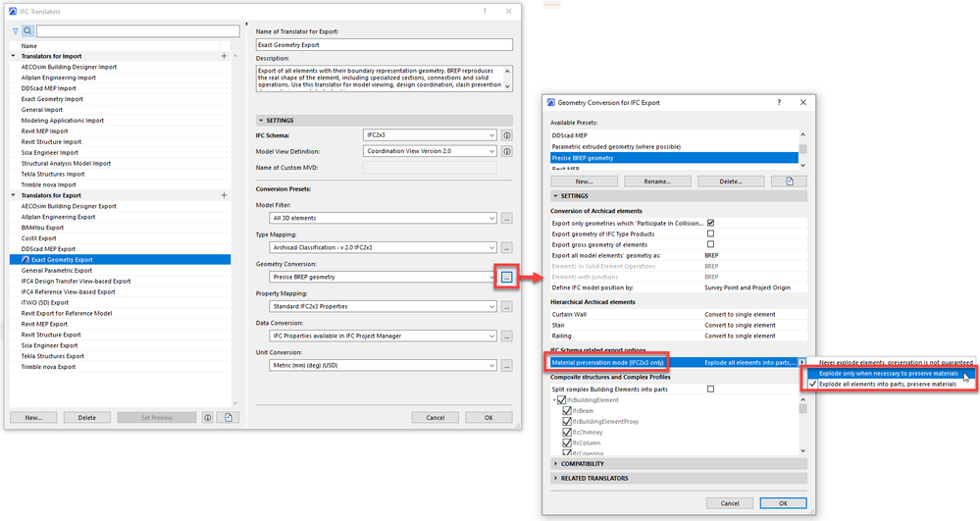Click OK in Geometry Conversion dialog

[x=783, y=503]
